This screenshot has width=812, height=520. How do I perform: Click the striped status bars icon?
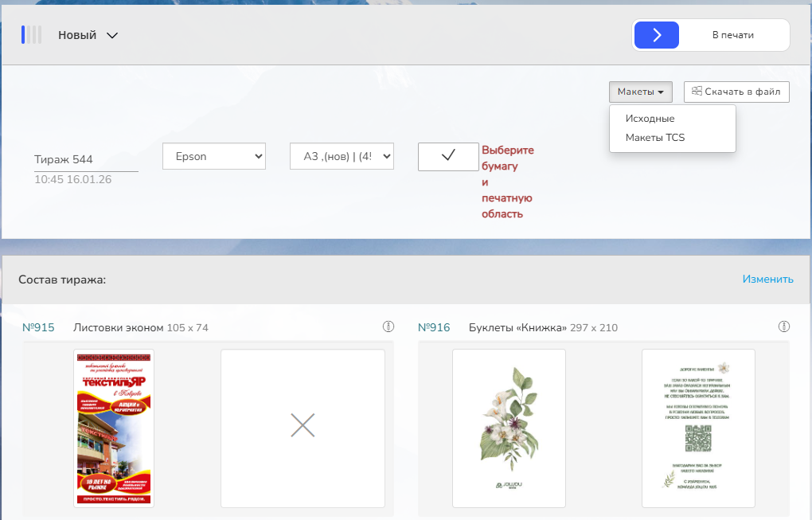[32, 35]
